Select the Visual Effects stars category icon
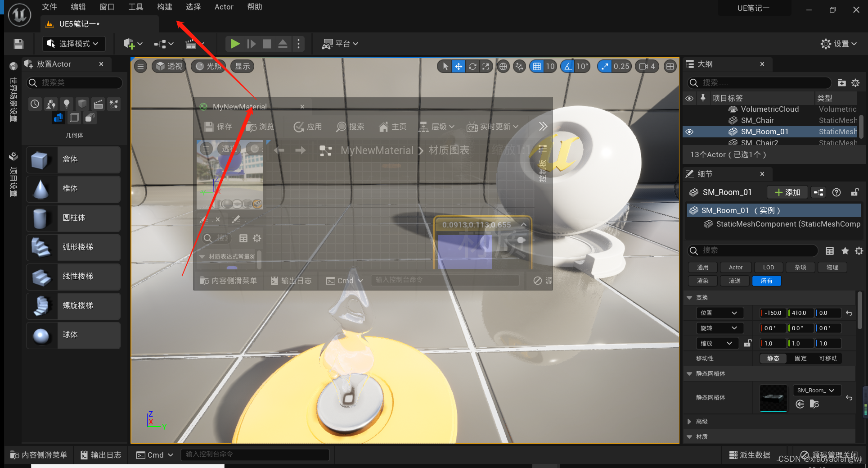The image size is (868, 468). pos(114,104)
